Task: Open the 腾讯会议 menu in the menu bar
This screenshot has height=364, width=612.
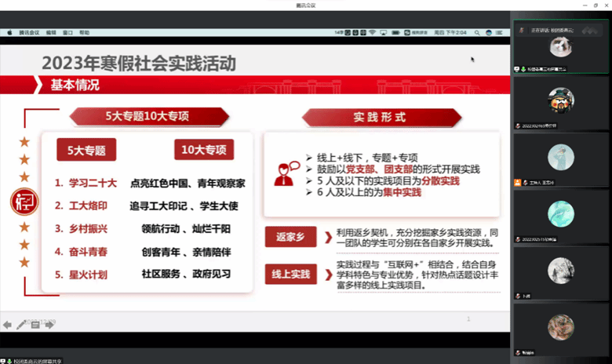Action: [x=30, y=33]
